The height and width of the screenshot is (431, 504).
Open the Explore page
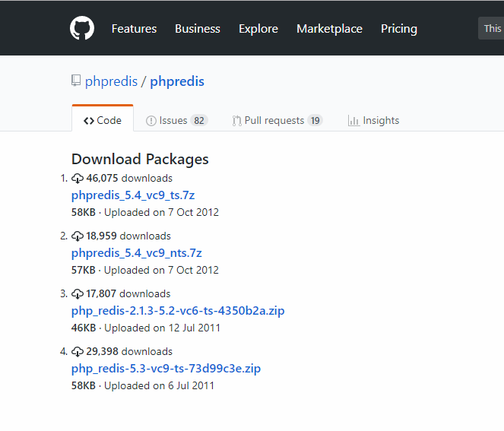point(258,29)
